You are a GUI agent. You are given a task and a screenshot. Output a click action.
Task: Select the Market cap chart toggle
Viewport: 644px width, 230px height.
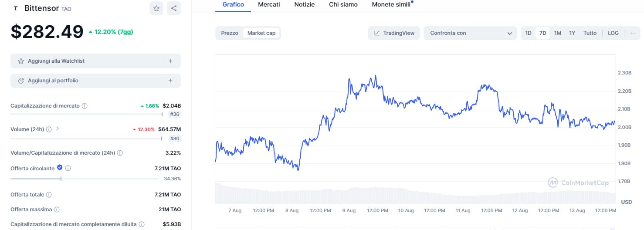point(261,33)
